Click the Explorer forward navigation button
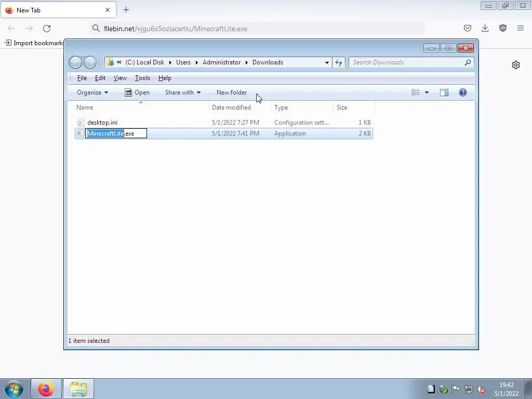Screen dimensions: 532x399 90,62
